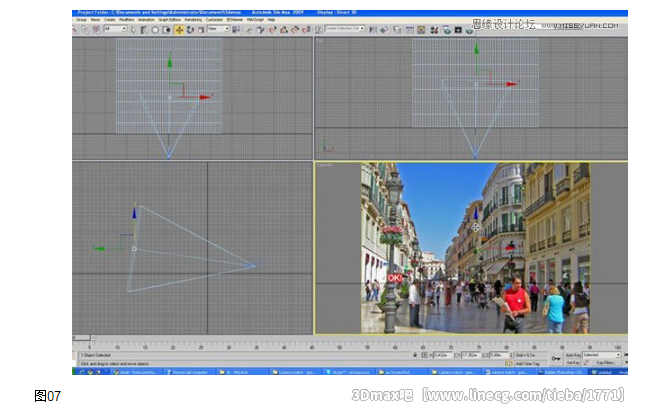This screenshot has width=664, height=414.
Task: Open Select by Name list icon
Action: pos(143,30)
